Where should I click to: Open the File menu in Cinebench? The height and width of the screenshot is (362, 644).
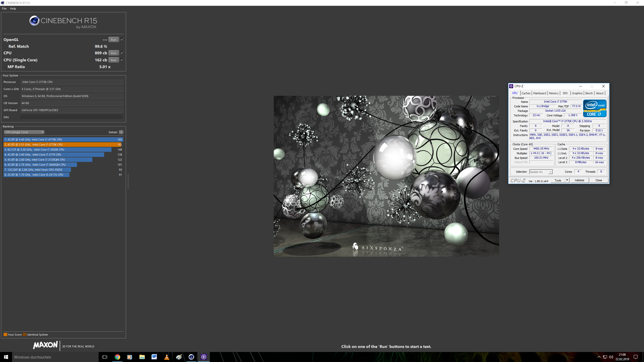pyautogui.click(x=4, y=9)
